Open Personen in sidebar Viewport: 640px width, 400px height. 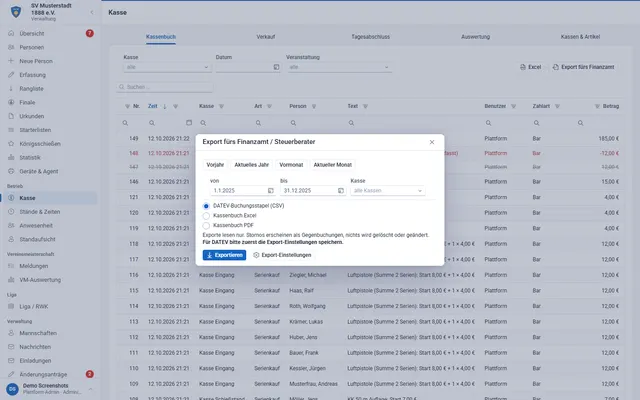point(49,47)
